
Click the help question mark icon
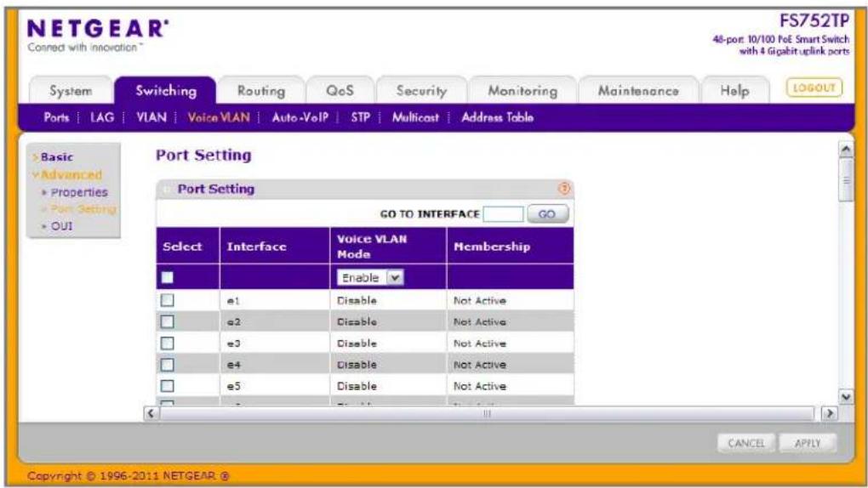coord(563,189)
